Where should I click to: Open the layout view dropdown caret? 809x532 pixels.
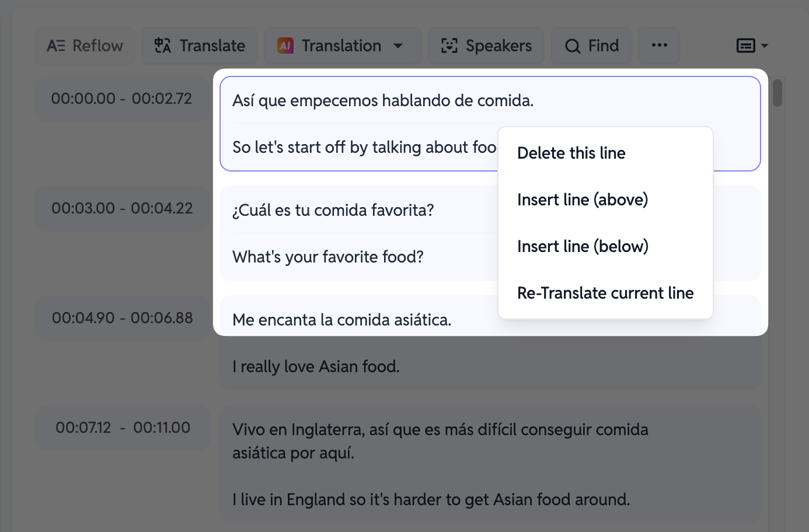765,45
